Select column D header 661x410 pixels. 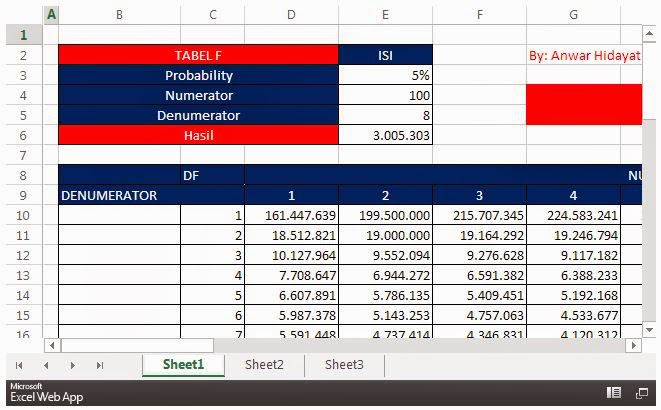[x=291, y=15]
